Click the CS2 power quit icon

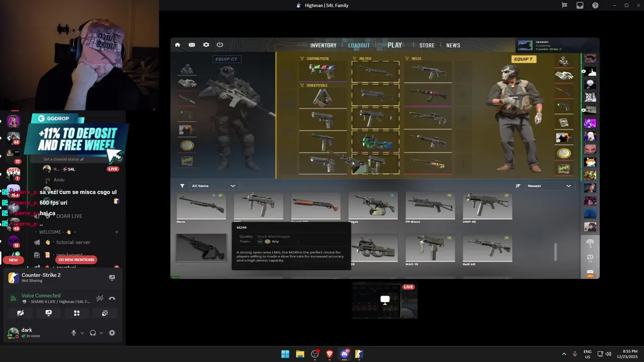pos(220,45)
